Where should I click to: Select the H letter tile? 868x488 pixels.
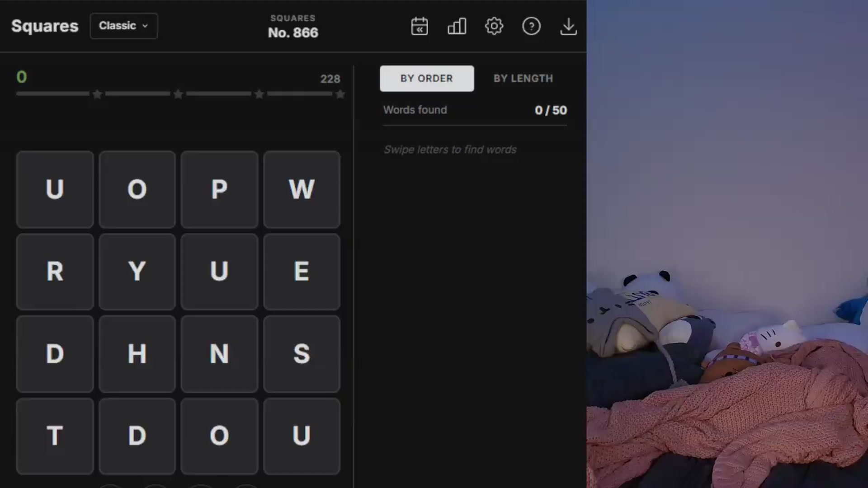(x=137, y=354)
